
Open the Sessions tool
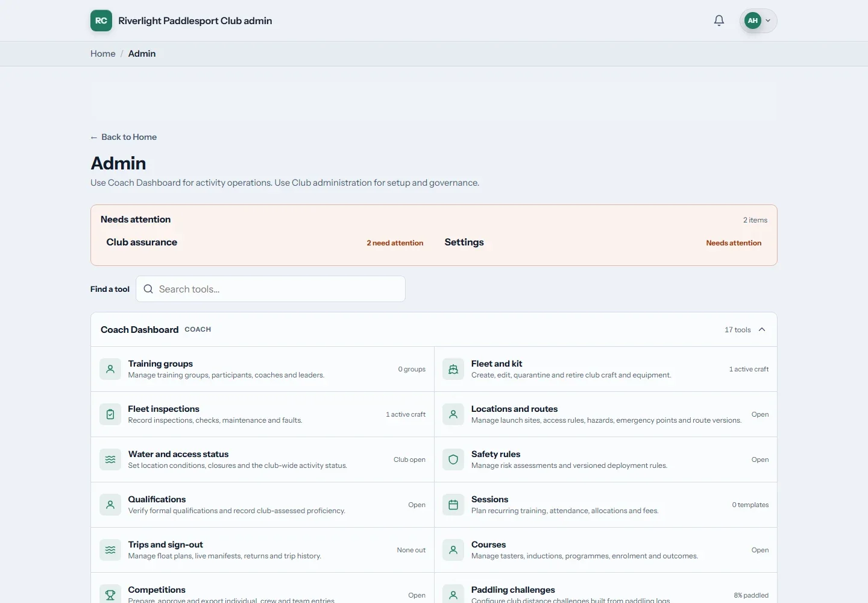(606, 505)
